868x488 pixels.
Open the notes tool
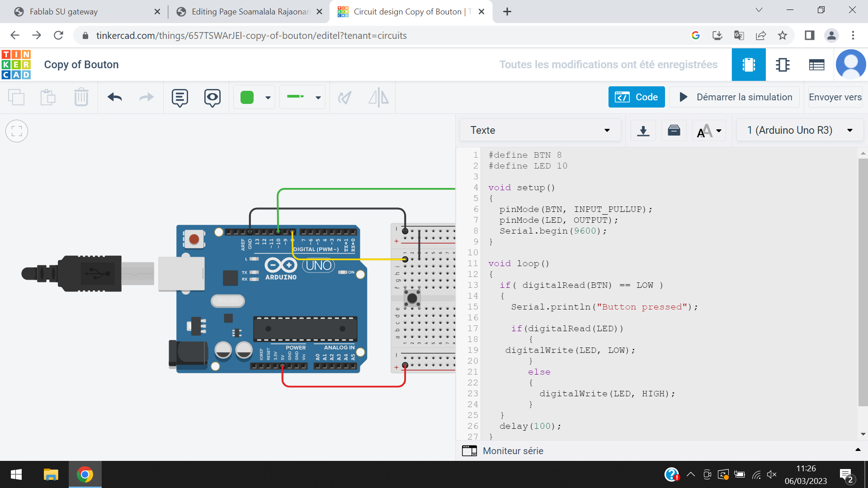tap(180, 97)
